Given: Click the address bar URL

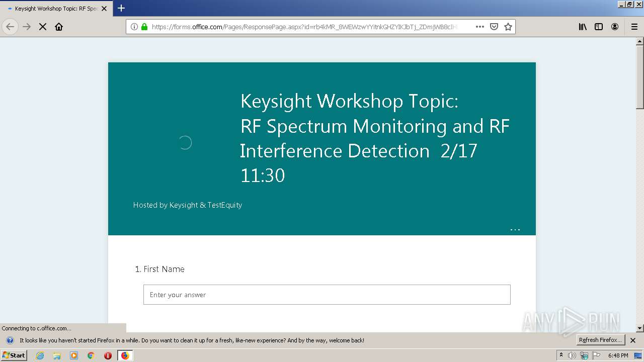Looking at the screenshot, I should click(x=304, y=27).
